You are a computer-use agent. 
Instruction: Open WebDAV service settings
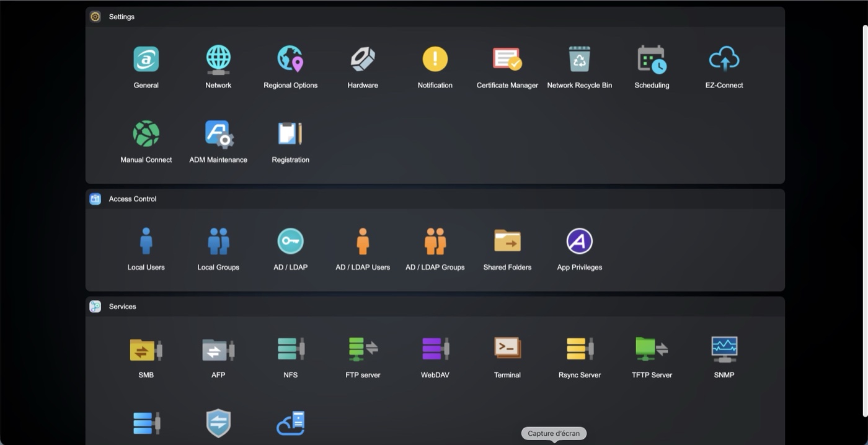435,349
